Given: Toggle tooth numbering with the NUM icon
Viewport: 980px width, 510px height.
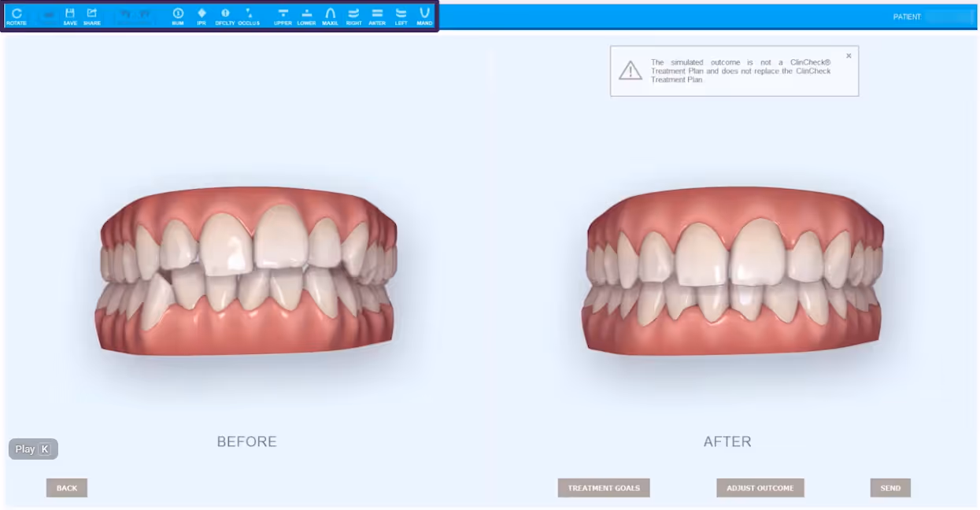Looking at the screenshot, I should (x=178, y=16).
